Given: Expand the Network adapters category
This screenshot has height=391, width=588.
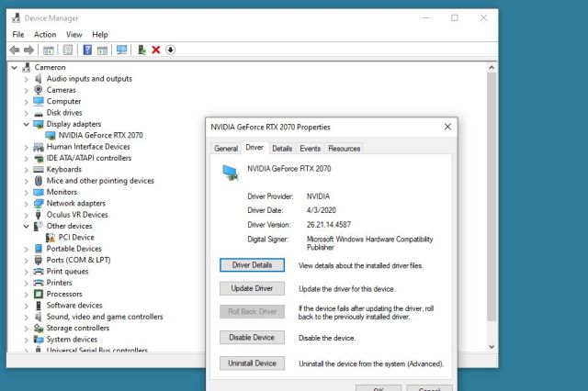Looking at the screenshot, I should pos(27,204).
